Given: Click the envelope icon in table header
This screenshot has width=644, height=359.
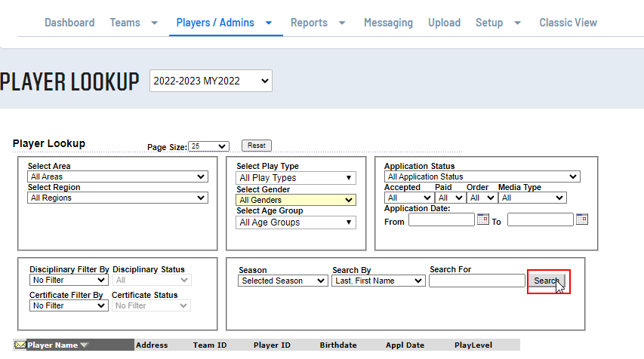Looking at the screenshot, I should (20, 345).
